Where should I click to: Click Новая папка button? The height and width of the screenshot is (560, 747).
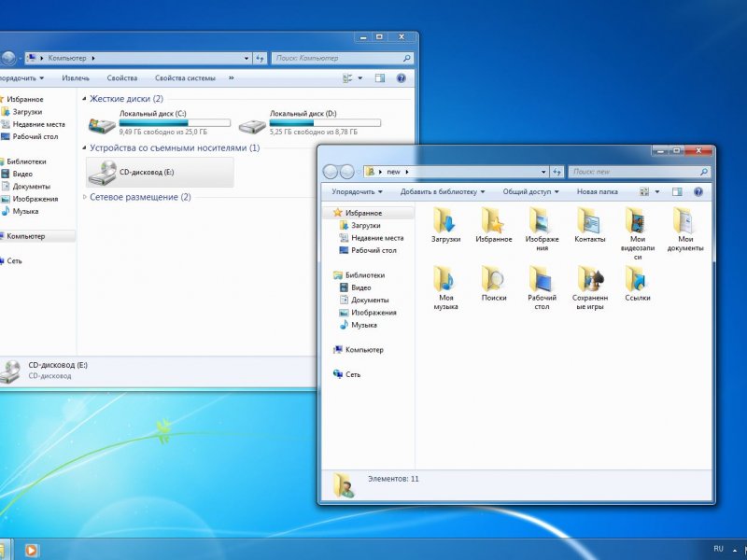[x=597, y=192]
